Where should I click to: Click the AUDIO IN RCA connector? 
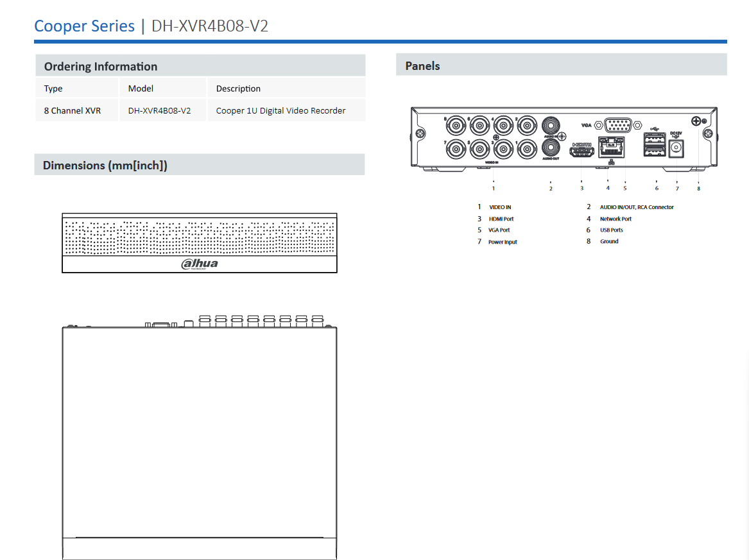pos(551,126)
